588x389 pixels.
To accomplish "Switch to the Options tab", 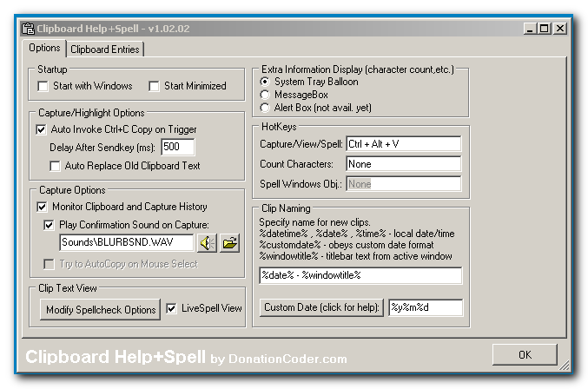I will [44, 49].
